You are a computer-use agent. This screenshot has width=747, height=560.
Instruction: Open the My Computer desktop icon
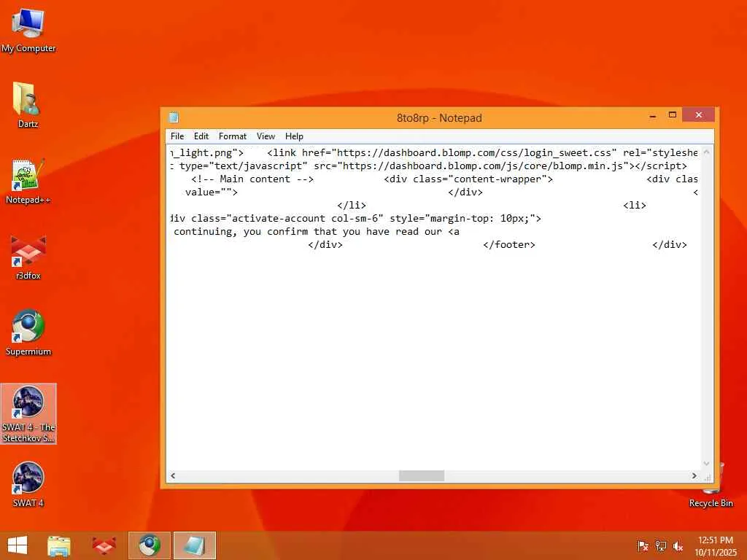coord(28,31)
